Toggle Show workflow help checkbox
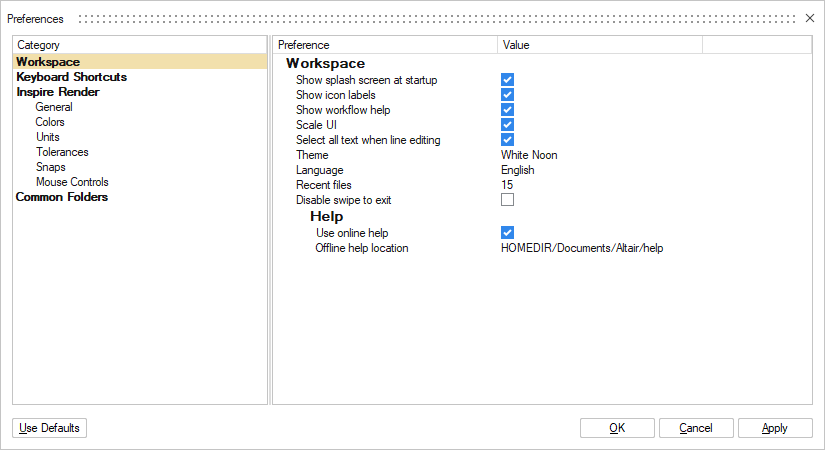The image size is (825, 450). pyautogui.click(x=507, y=110)
